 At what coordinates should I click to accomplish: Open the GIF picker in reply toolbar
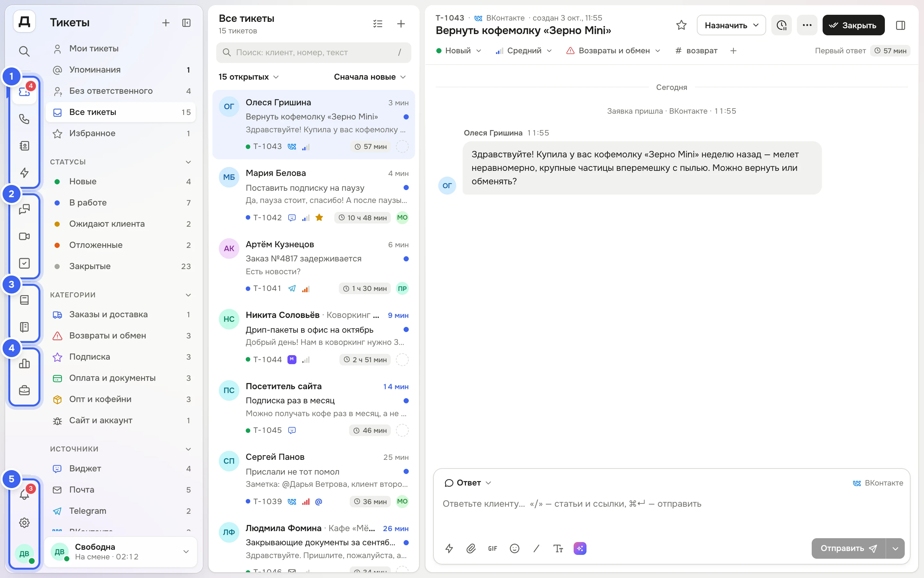click(x=492, y=548)
